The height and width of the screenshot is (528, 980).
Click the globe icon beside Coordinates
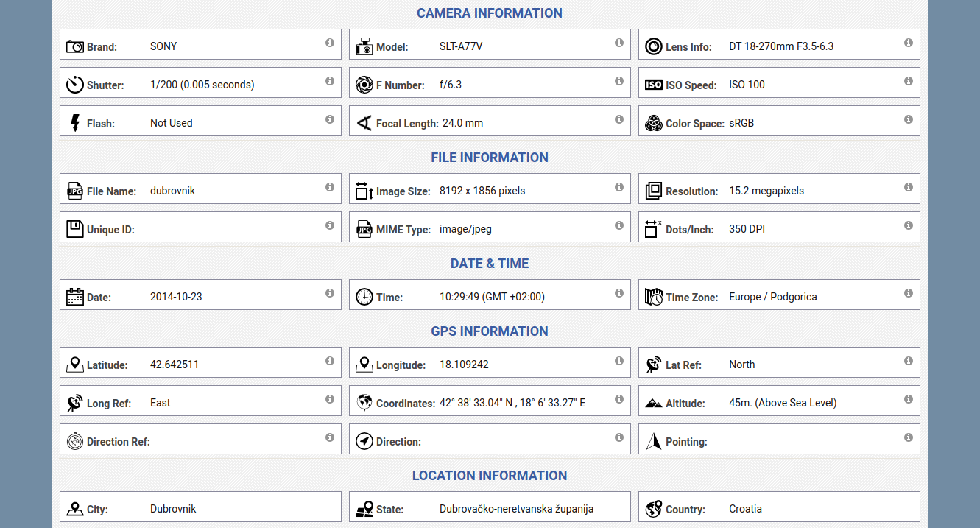(x=364, y=403)
